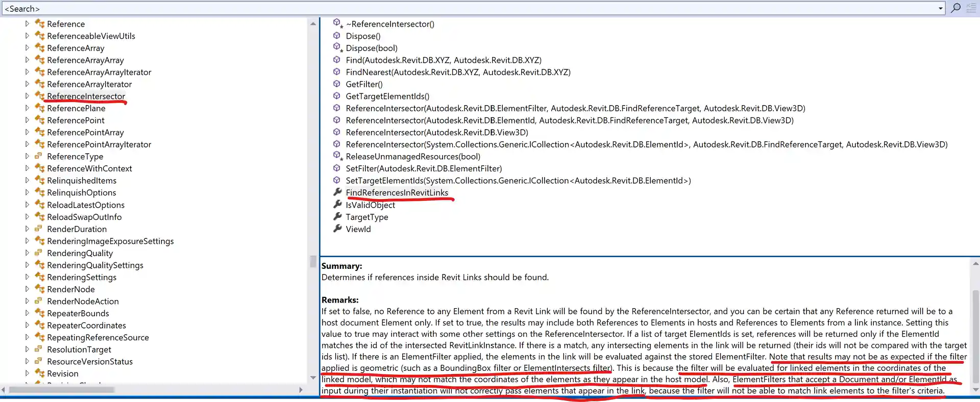Expand the RenderingQualitySettings node
The image size is (980, 402).
[27, 265]
